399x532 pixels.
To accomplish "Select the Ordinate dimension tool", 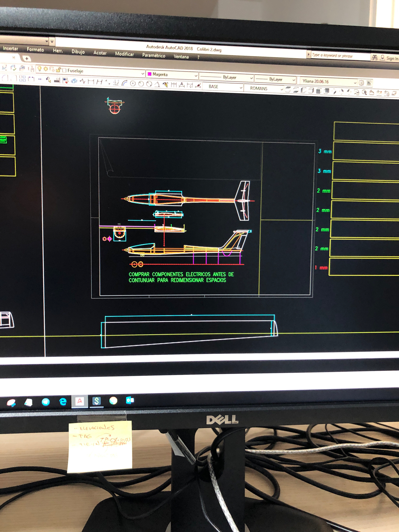I will pyautogui.click(x=116, y=83).
